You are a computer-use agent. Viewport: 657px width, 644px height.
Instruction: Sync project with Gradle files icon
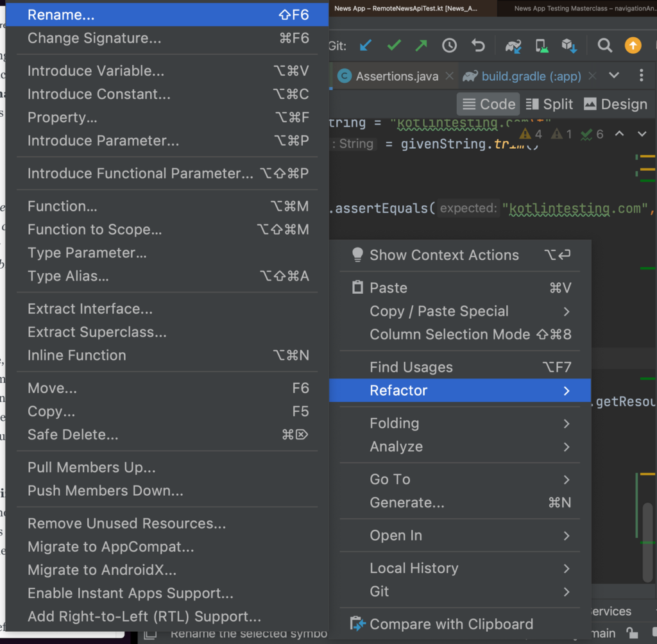coord(513,46)
